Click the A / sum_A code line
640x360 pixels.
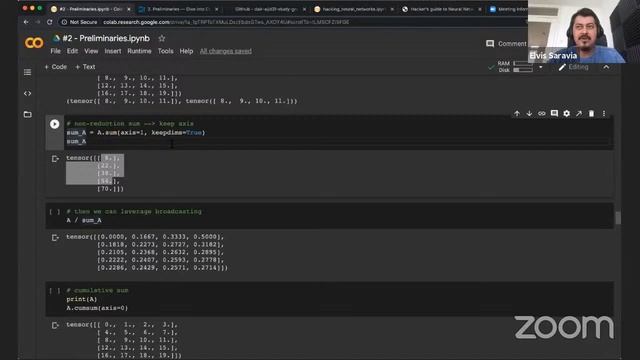84,220
